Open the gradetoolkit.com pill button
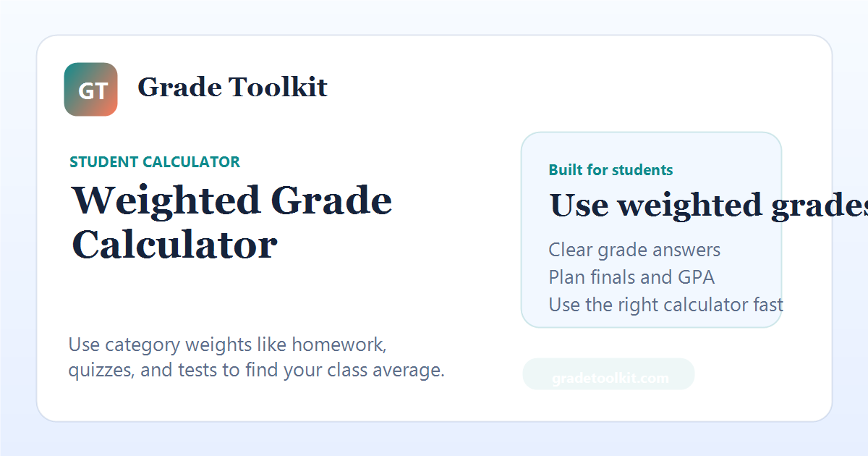The image size is (868, 456). 608,374
